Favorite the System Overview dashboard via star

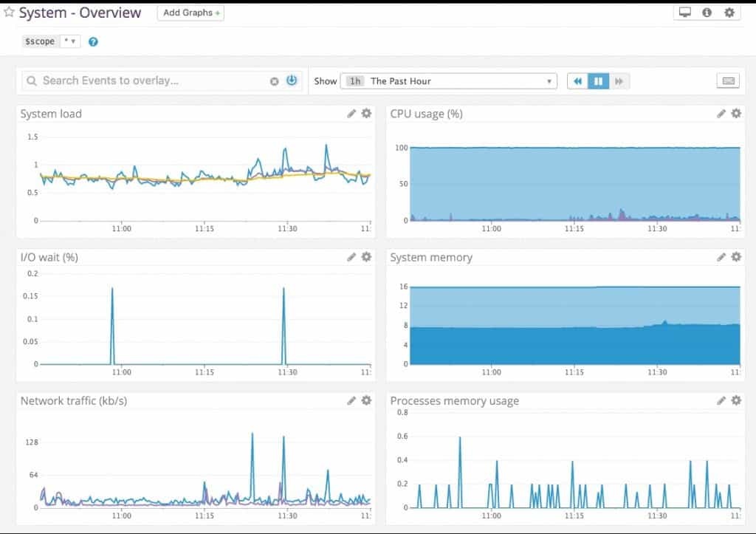[10, 12]
